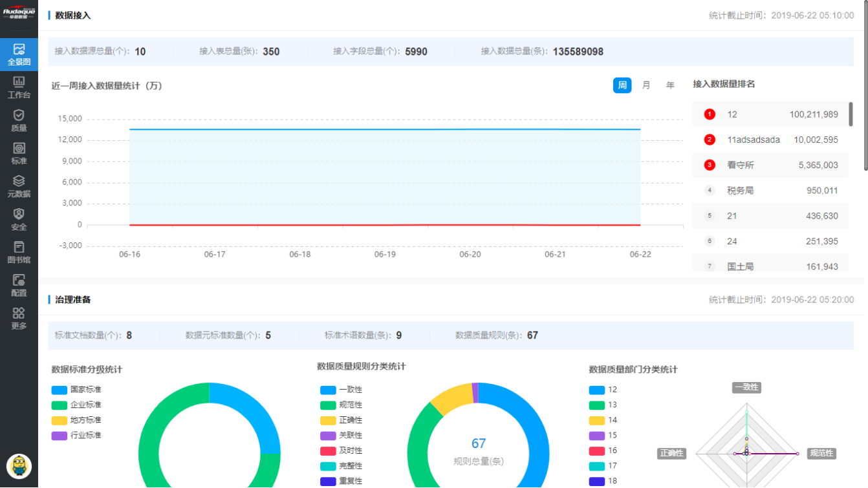This screenshot has height=488, width=868.
Task: Go to 安全 security section
Action: (x=19, y=220)
